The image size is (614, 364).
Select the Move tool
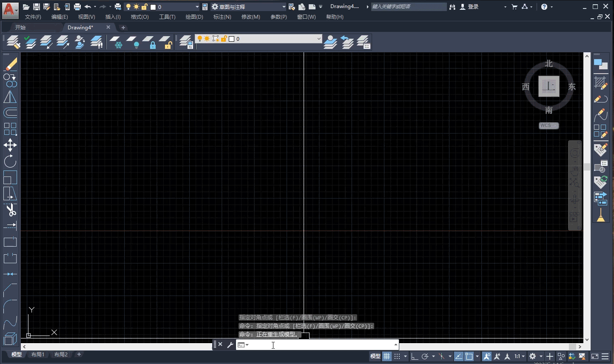pyautogui.click(x=10, y=145)
